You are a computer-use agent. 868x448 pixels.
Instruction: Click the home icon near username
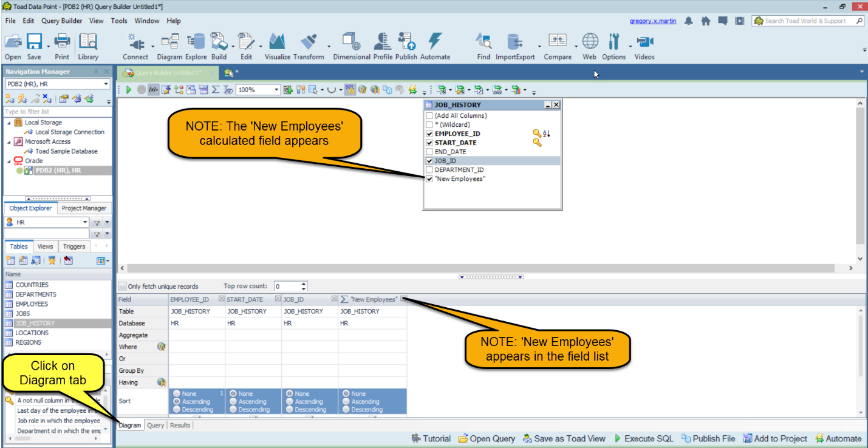(x=705, y=21)
